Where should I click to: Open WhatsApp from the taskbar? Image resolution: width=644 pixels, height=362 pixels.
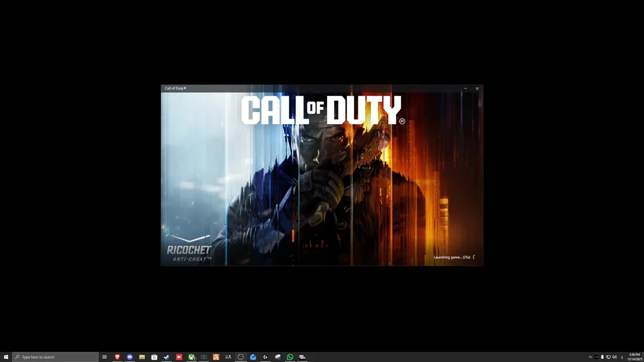(x=290, y=357)
